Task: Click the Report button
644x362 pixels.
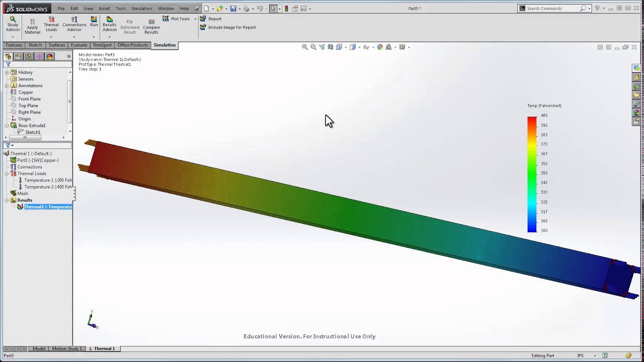Action: click(210, 19)
